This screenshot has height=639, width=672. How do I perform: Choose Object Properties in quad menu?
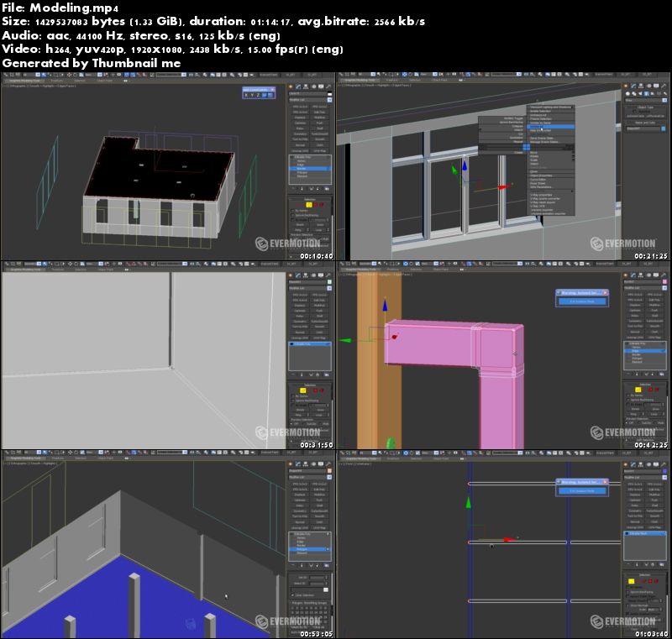coord(541,175)
